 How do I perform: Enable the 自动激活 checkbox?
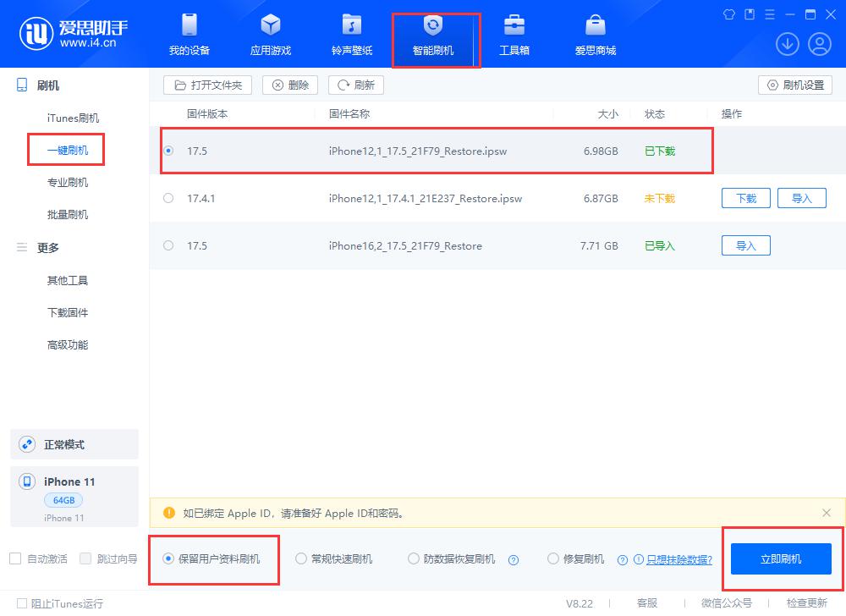[x=14, y=558]
